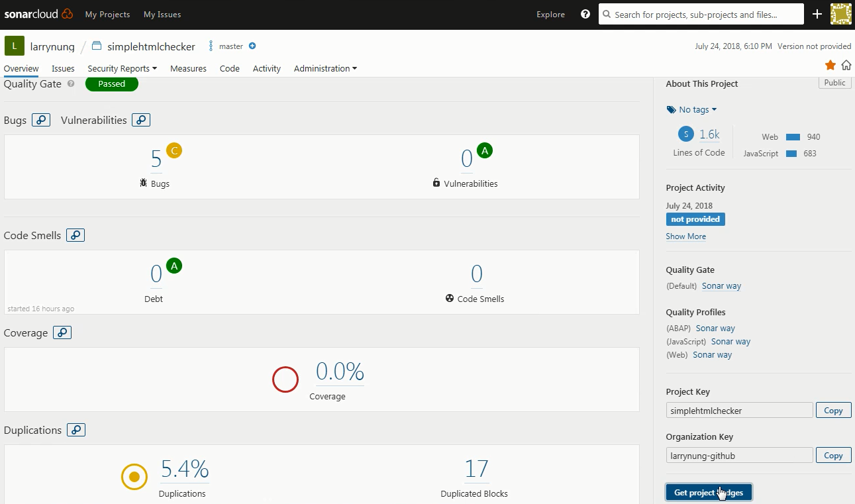
Task: Click the Debt A rating badge
Action: tap(174, 266)
